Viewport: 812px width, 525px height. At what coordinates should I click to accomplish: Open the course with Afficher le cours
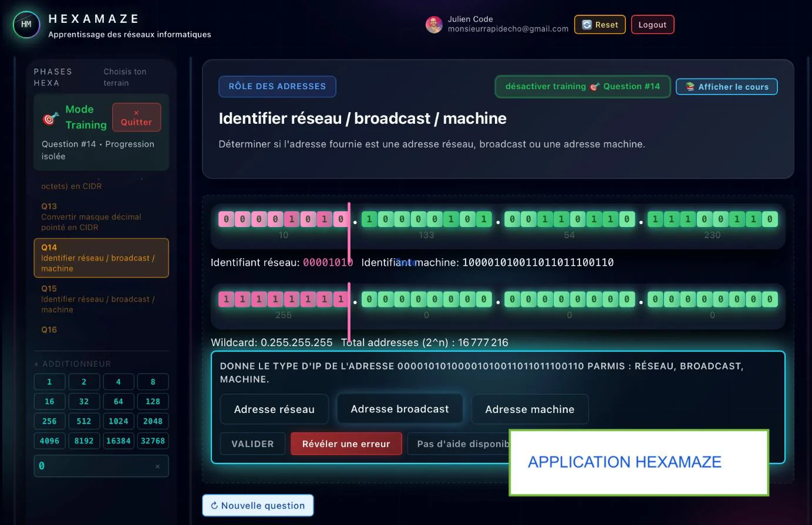pyautogui.click(x=727, y=87)
